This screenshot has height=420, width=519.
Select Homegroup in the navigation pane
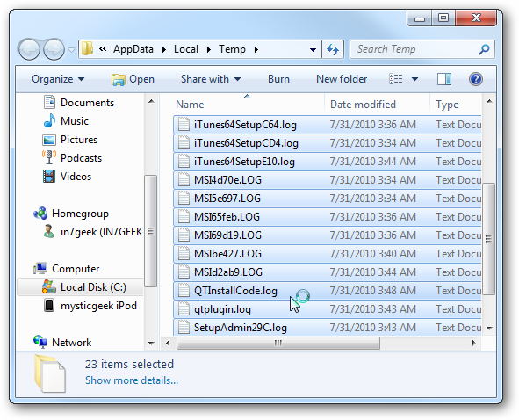point(80,214)
